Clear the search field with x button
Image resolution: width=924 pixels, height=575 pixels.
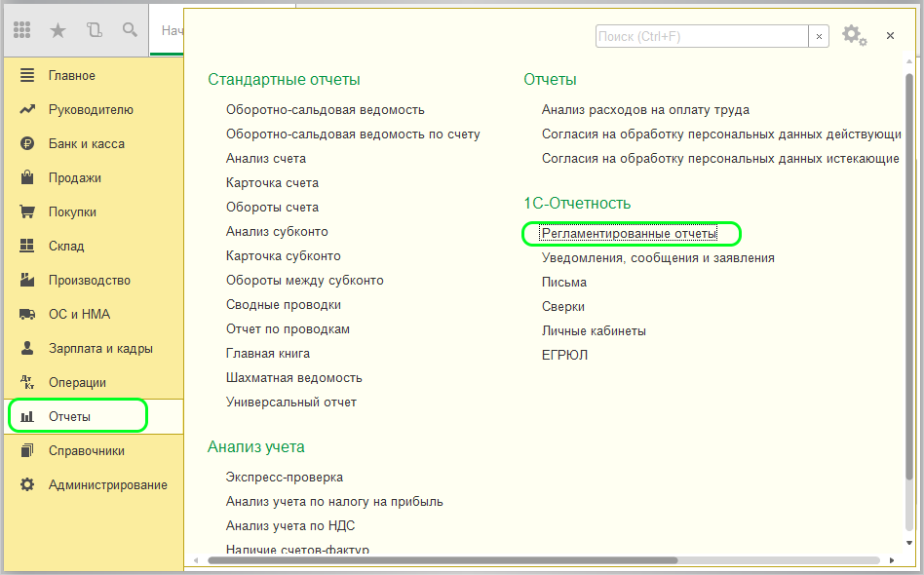pos(819,36)
